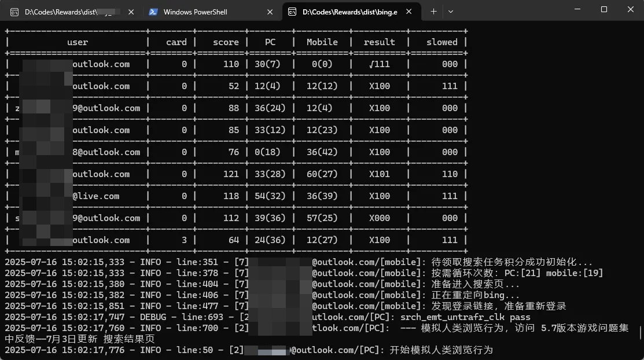Click slowed cell showing 110
Viewport: 644px width, 360px height.
coord(450,174)
